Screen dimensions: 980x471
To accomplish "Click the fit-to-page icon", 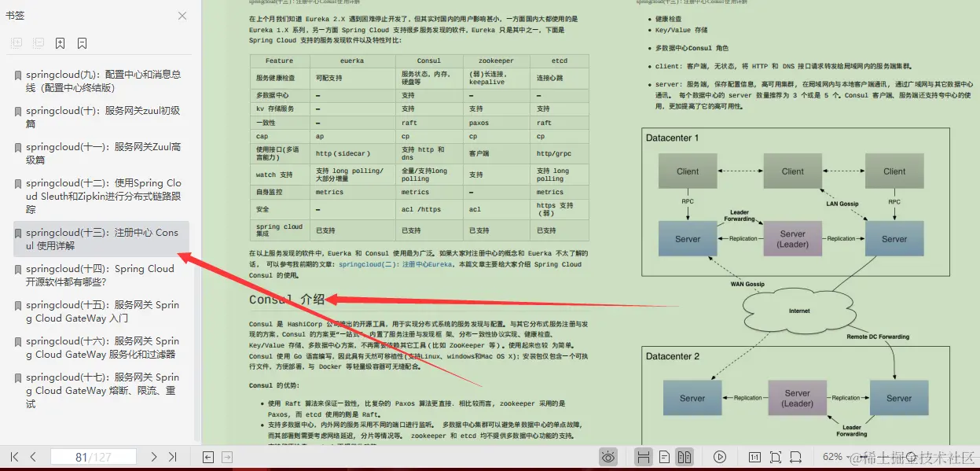I will pos(776,456).
